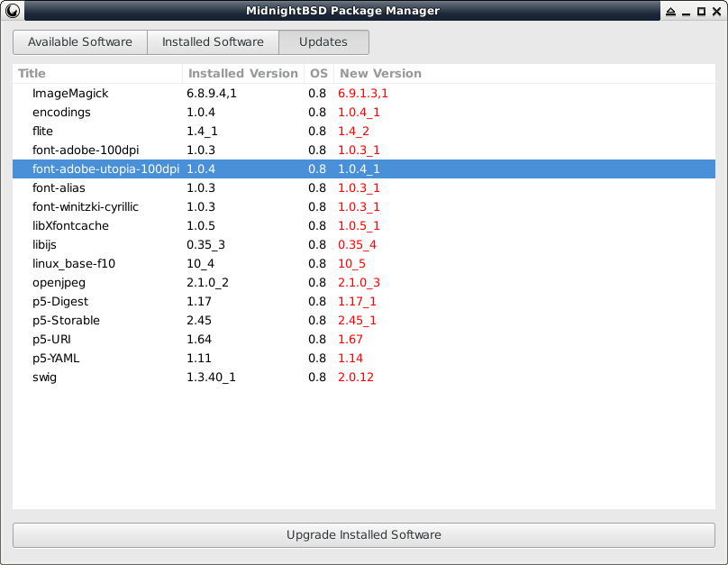Click installed version 1.17 of p5-Digest

point(199,302)
